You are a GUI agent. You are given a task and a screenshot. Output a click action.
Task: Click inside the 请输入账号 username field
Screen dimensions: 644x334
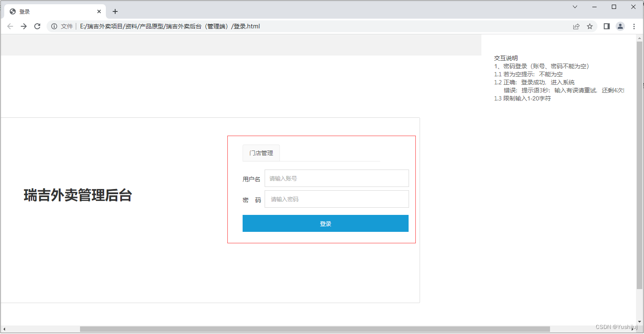coord(336,178)
